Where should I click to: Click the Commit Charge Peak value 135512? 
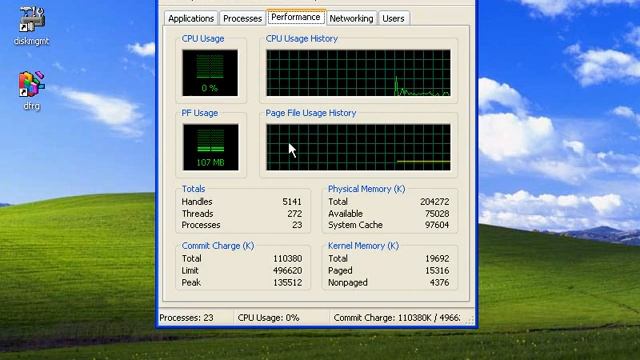(288, 282)
